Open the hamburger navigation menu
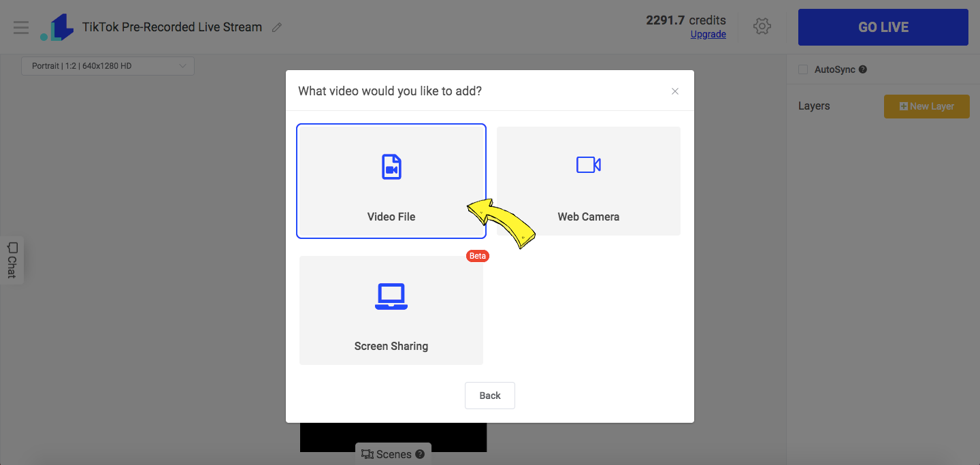This screenshot has width=980, height=465. pos(21,27)
